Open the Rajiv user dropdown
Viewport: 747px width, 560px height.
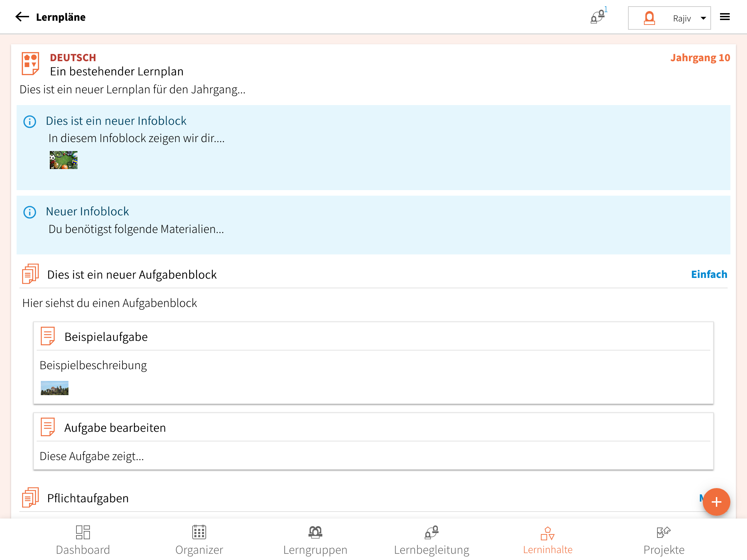click(x=669, y=18)
